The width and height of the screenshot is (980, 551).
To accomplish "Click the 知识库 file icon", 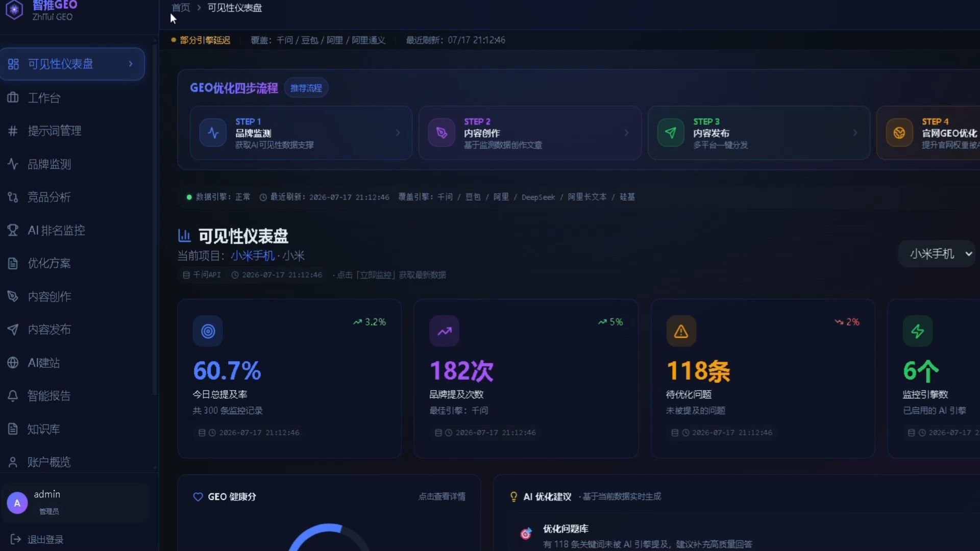I will click(x=13, y=429).
